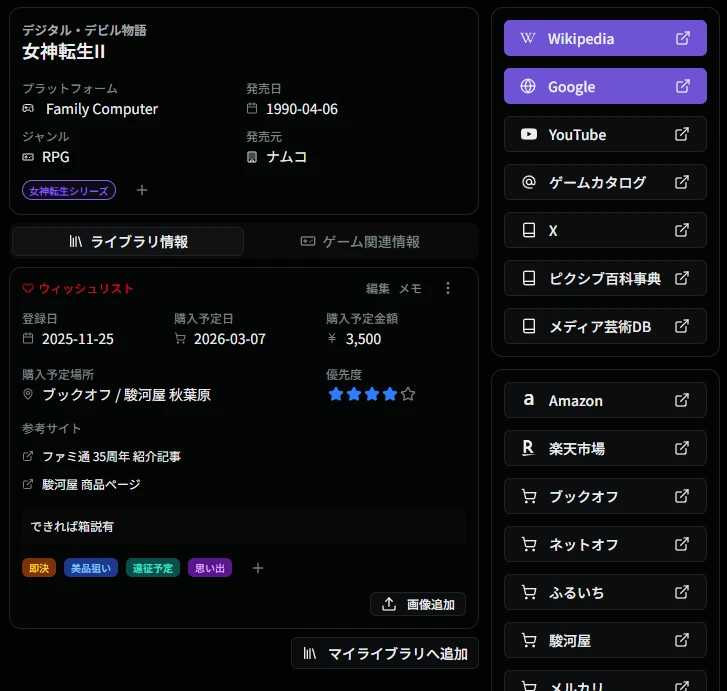This screenshot has width=727, height=691.
Task: Open the X link button
Action: pyautogui.click(x=605, y=230)
